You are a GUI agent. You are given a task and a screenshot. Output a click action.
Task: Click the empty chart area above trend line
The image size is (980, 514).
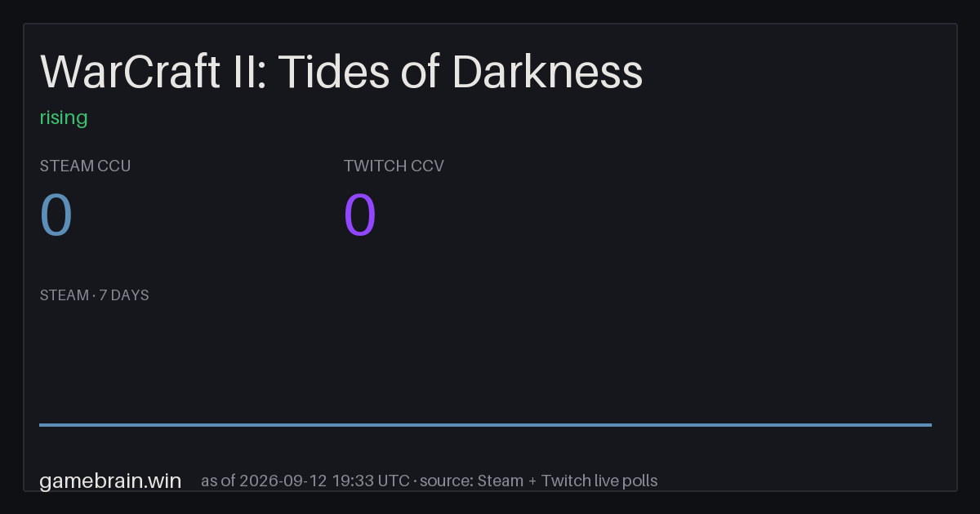pyautogui.click(x=485, y=363)
